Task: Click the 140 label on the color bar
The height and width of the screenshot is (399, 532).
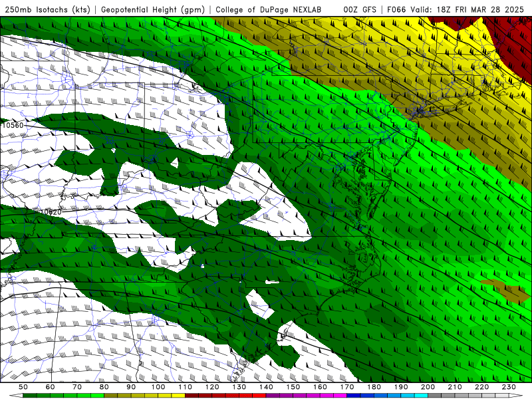Action: [266, 387]
